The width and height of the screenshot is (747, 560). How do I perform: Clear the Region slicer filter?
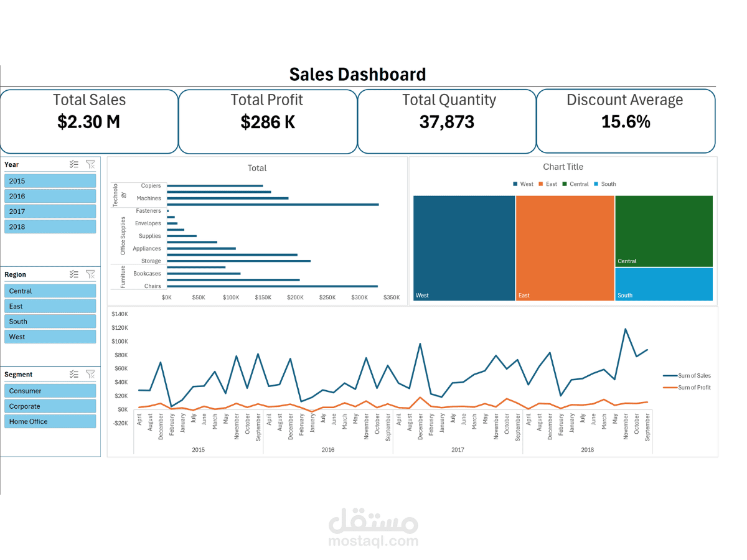coord(90,274)
